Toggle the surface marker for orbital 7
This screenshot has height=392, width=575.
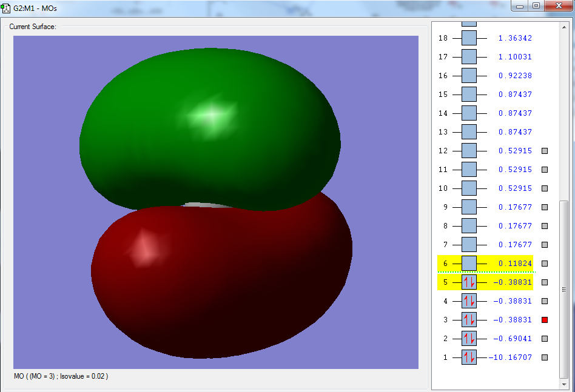[545, 245]
